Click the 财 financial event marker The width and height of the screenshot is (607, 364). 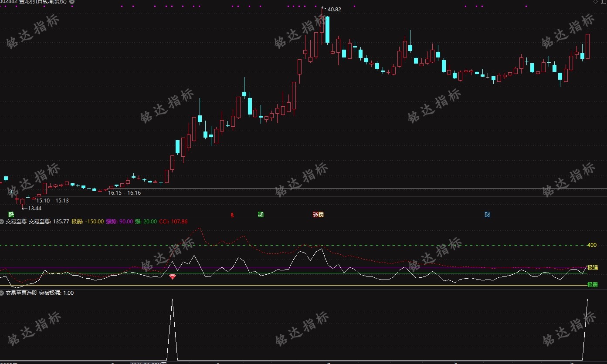tap(487, 214)
